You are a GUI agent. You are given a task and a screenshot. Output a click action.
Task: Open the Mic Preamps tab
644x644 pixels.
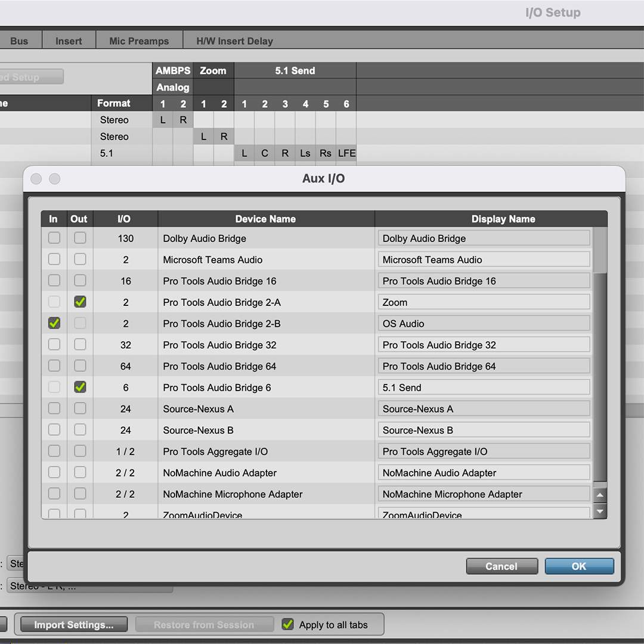click(139, 41)
